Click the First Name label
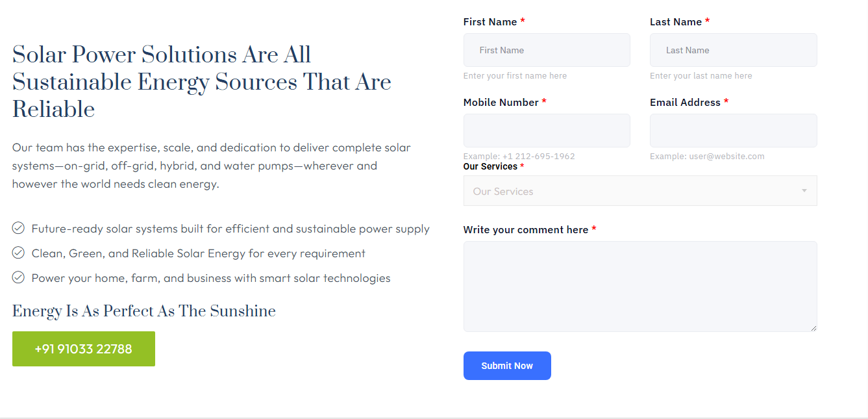The width and height of the screenshot is (868, 419). 490,22
